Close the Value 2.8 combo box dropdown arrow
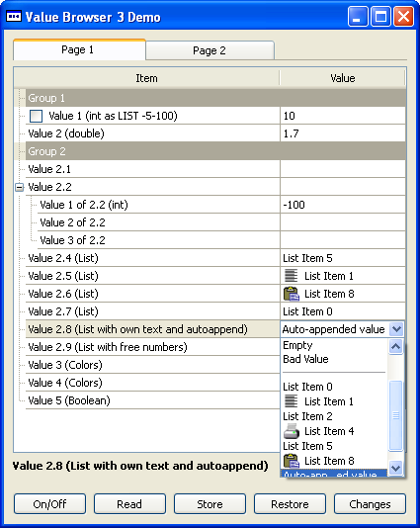This screenshot has height=528, width=420. (x=396, y=329)
